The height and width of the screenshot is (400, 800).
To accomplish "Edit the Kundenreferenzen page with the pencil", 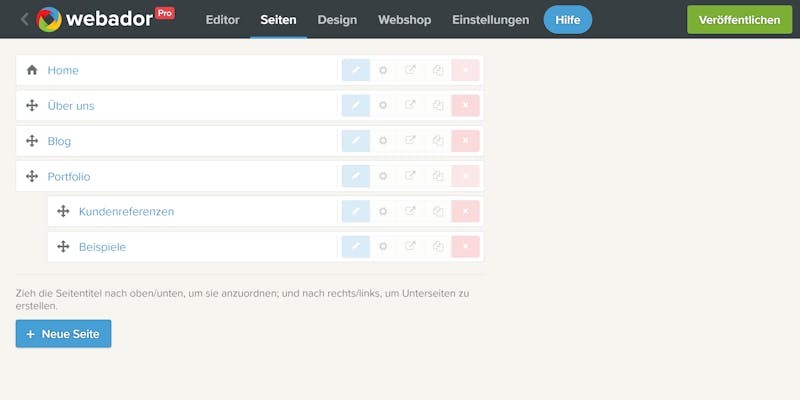I will click(356, 211).
